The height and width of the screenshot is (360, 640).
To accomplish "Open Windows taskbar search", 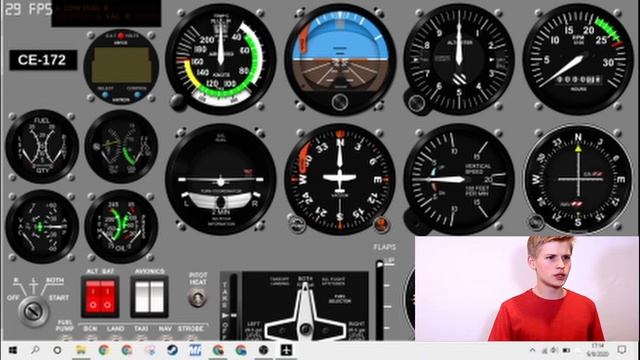I will click(x=35, y=350).
